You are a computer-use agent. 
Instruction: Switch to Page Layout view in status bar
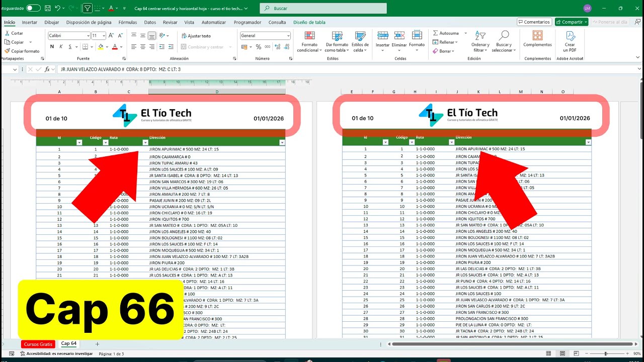point(562,353)
